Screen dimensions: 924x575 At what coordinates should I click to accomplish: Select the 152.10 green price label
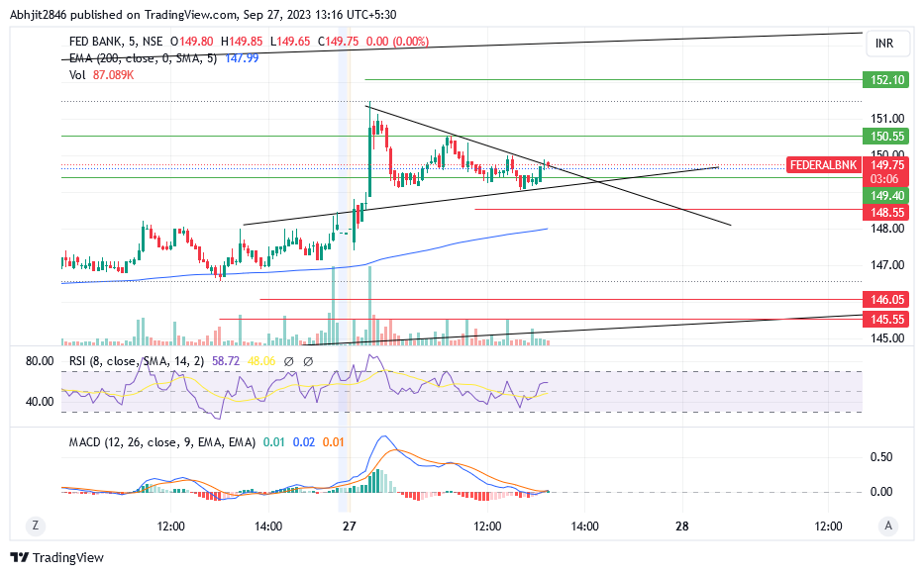[886, 79]
